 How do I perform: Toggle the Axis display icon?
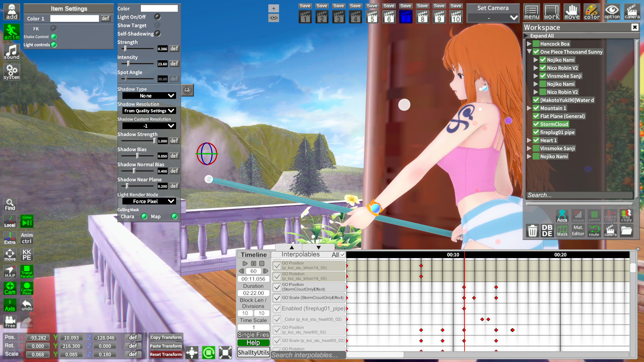tap(10, 305)
